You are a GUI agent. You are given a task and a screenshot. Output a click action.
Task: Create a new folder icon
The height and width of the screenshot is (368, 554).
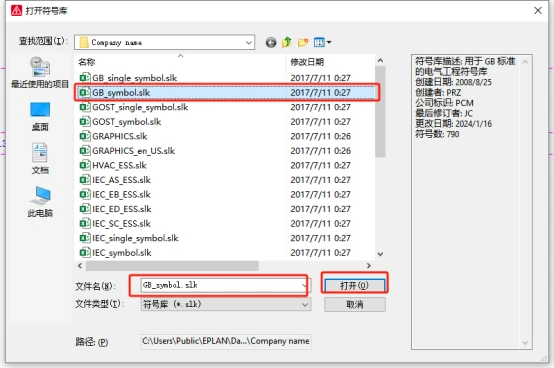click(303, 43)
